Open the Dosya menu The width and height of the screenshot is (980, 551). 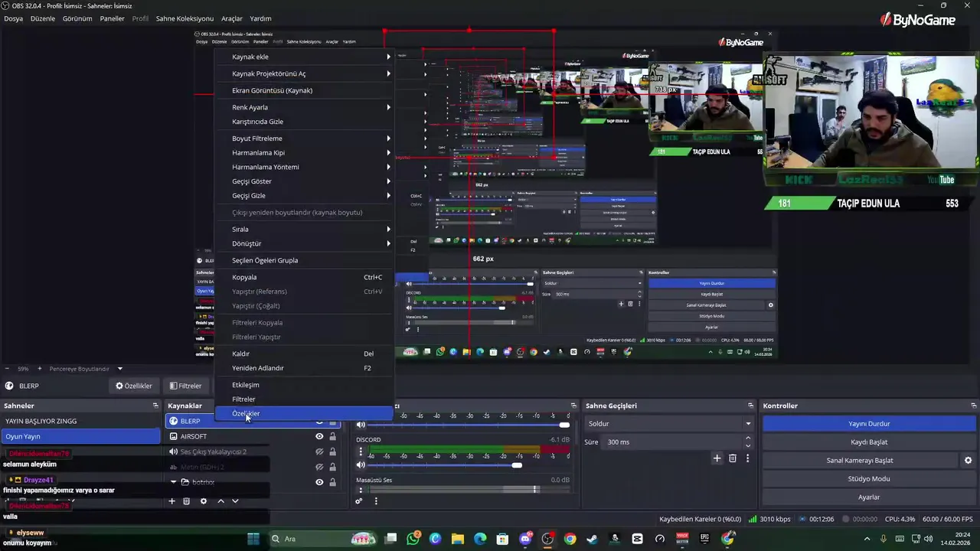tap(13, 18)
